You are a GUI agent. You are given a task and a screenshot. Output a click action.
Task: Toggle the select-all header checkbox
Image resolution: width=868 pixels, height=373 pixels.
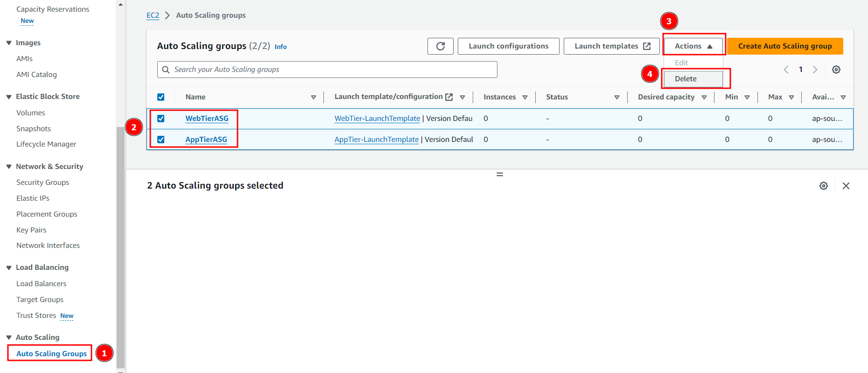pos(161,97)
